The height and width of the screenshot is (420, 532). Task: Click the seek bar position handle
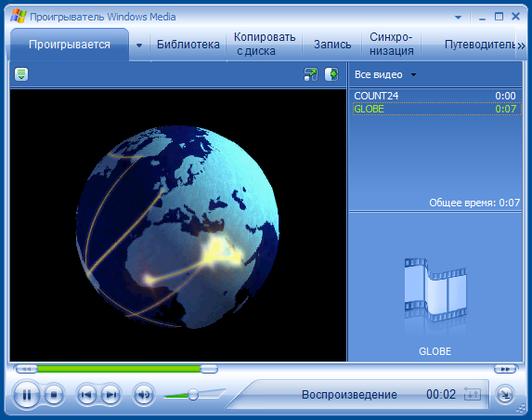209,369
